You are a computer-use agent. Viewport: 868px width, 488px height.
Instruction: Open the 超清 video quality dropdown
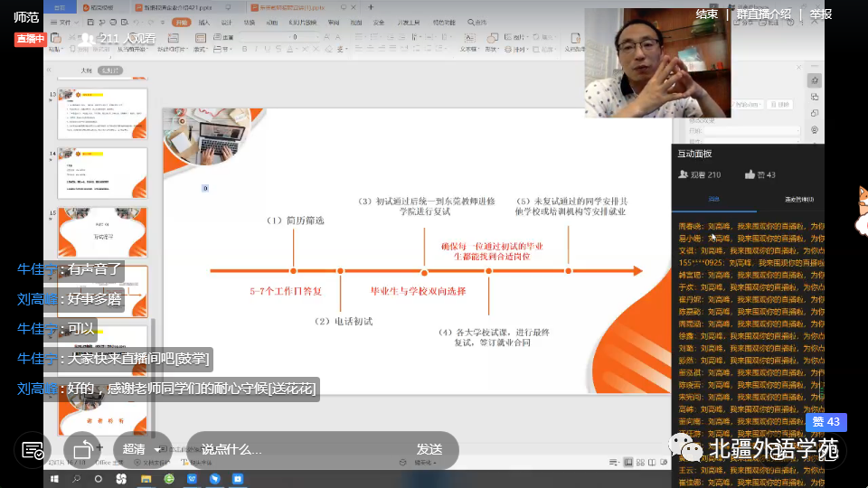click(142, 449)
